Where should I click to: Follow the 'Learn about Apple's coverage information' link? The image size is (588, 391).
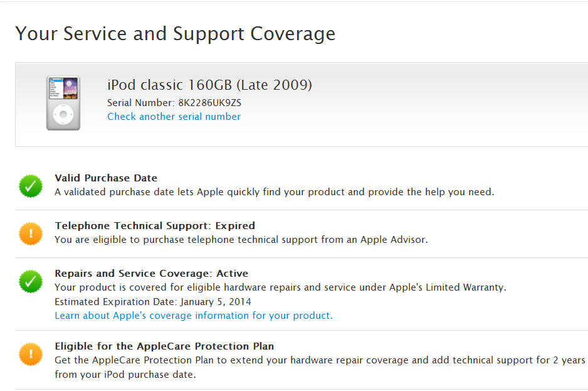(194, 316)
